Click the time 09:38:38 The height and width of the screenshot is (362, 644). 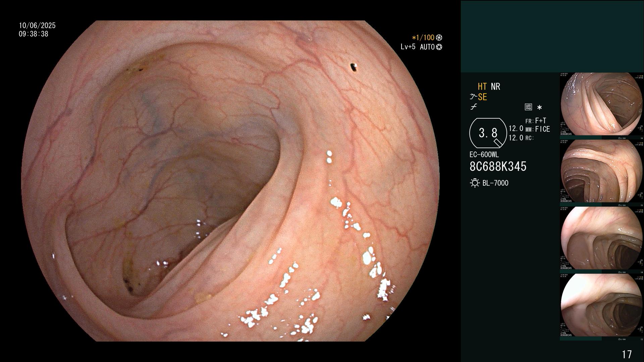(34, 34)
